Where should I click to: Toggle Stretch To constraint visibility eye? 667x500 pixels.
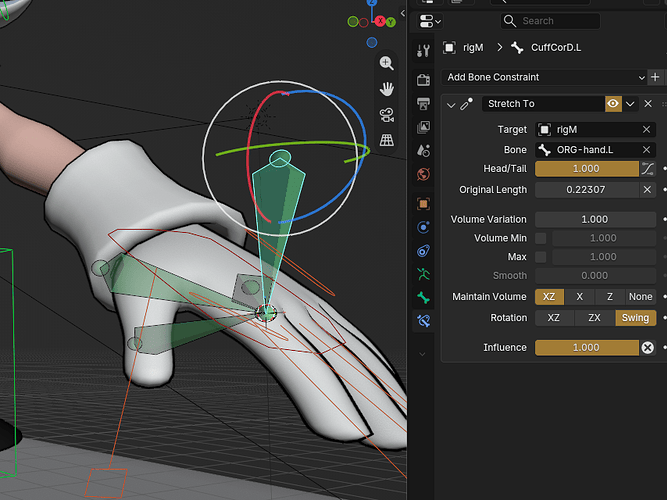(x=613, y=104)
